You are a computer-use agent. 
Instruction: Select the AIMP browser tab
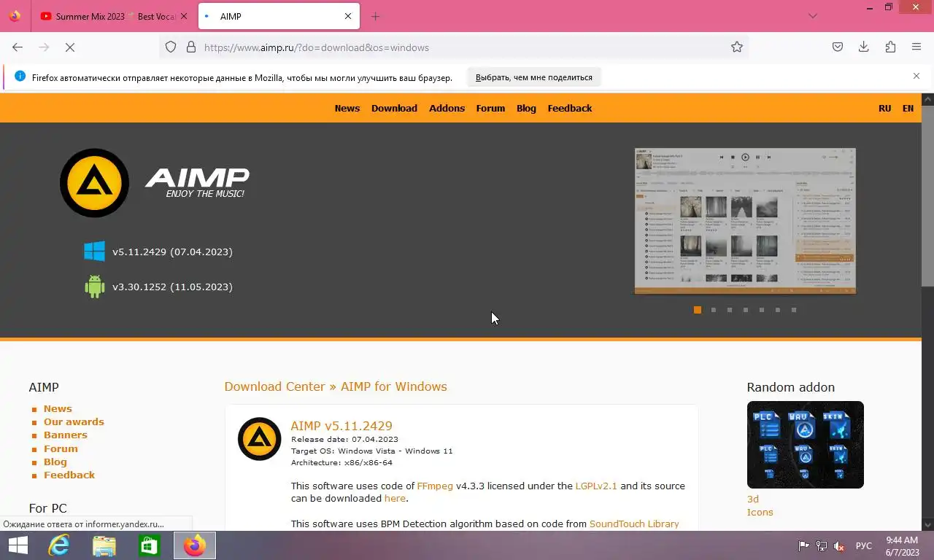[279, 16]
